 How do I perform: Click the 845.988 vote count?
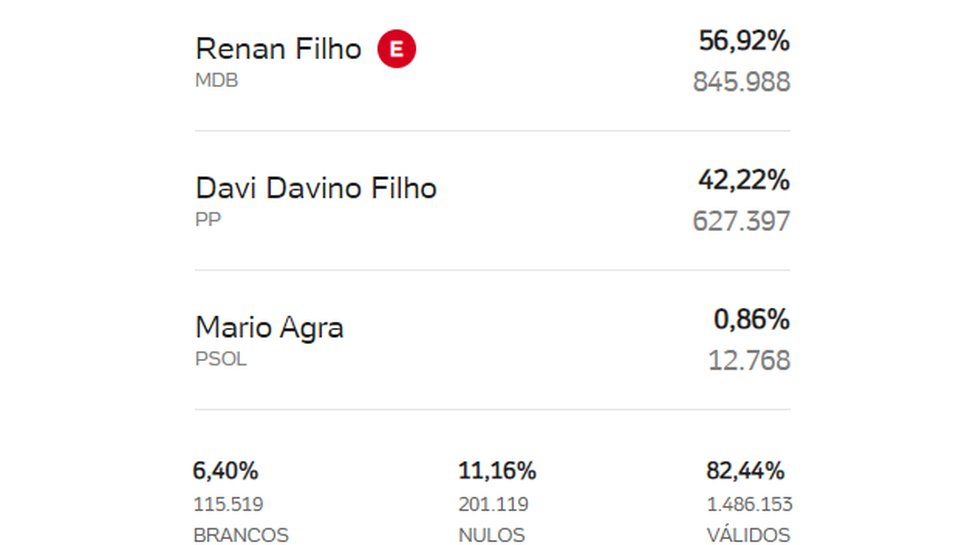point(741,82)
